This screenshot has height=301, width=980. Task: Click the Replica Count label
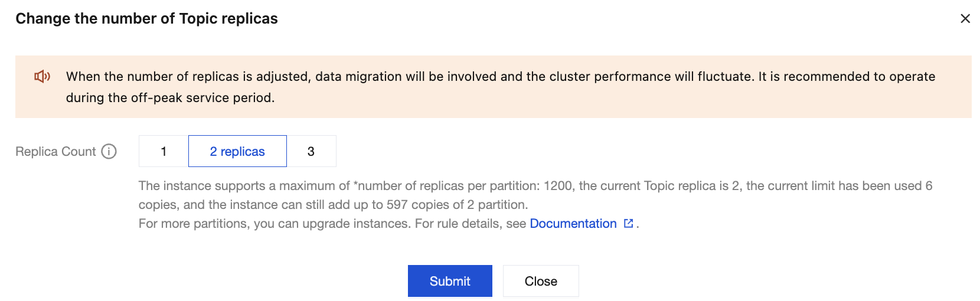[55, 152]
